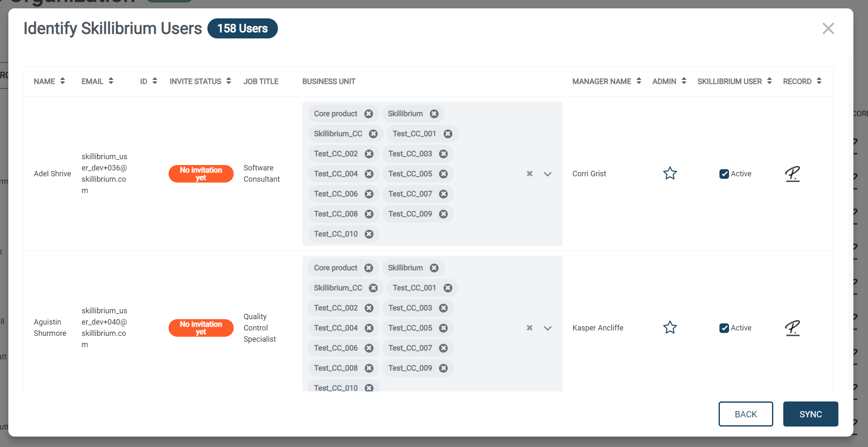The height and width of the screenshot is (447, 868).
Task: Remove Test_CC_009 tag in Adel Shrive's row
Action: pos(443,214)
